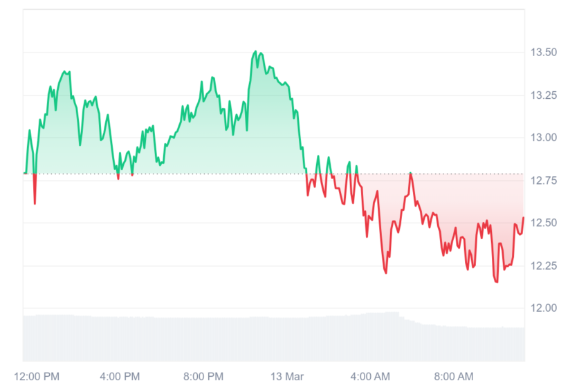This screenshot has width=588, height=392.
Task: Select the 13 Mar date label
Action: coord(287,377)
